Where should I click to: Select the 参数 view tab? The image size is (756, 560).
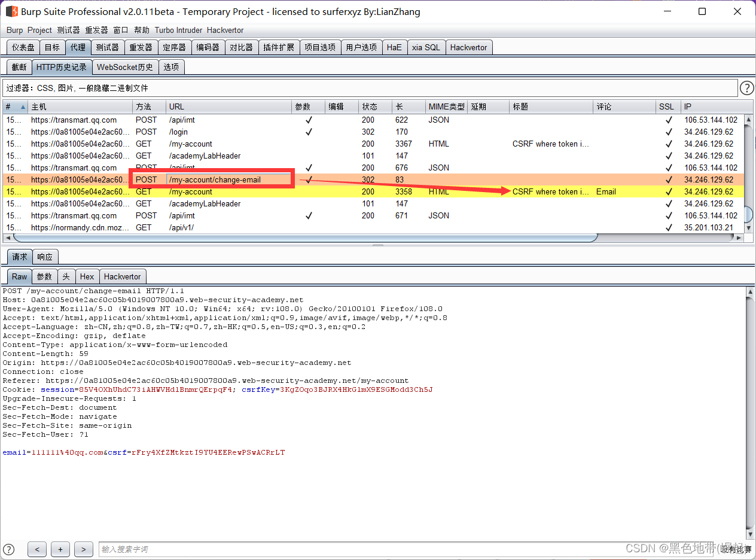point(45,276)
